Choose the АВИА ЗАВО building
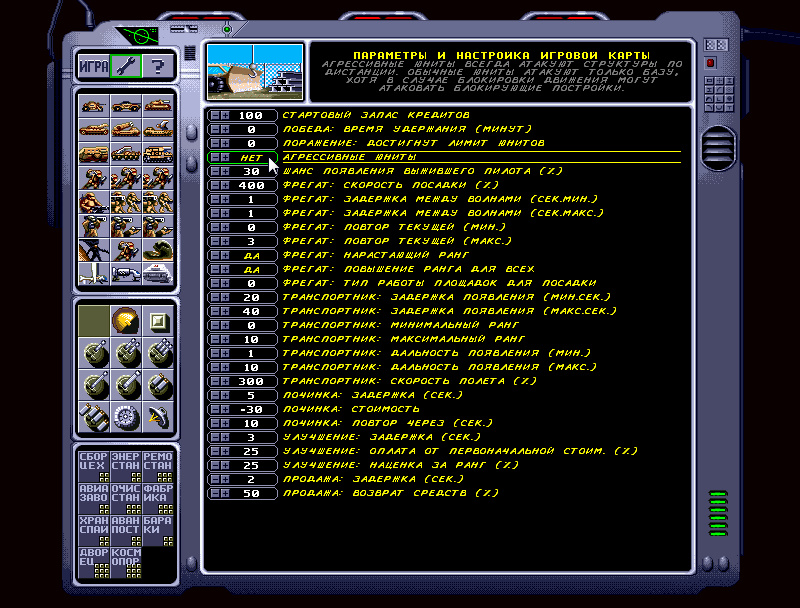This screenshot has height=608, width=800. (94, 498)
